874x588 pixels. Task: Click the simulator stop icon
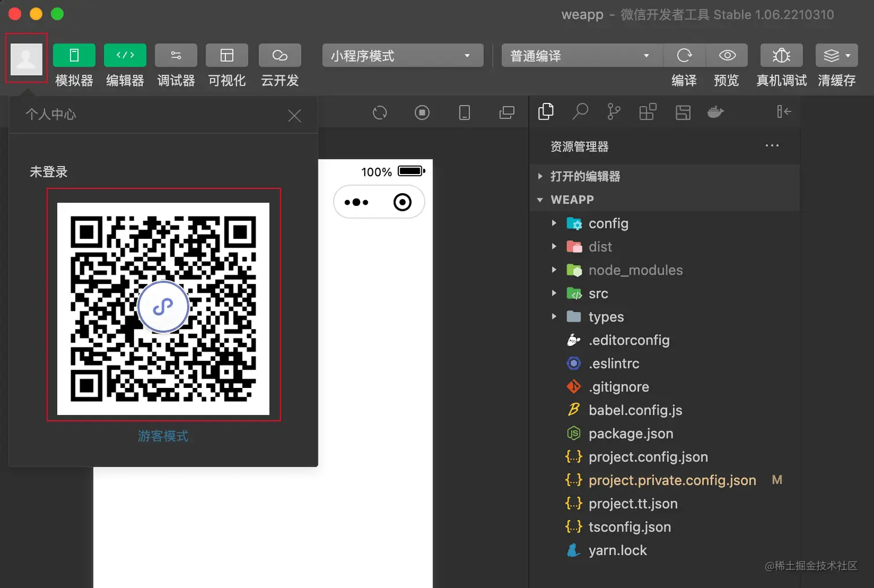point(423,113)
